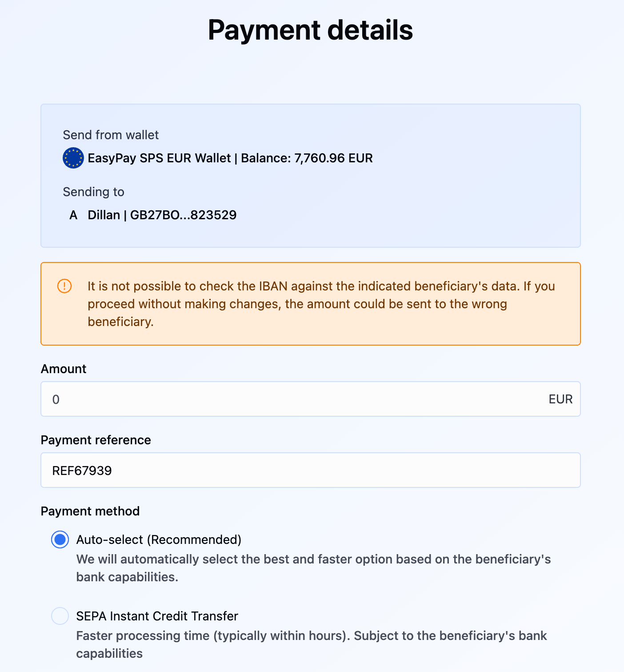Click the "SEPA Instant Credit Transfer" option label

(157, 616)
